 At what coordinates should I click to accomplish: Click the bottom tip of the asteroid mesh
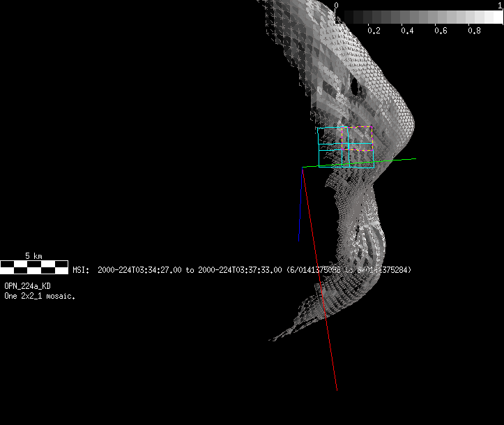(x=273, y=340)
